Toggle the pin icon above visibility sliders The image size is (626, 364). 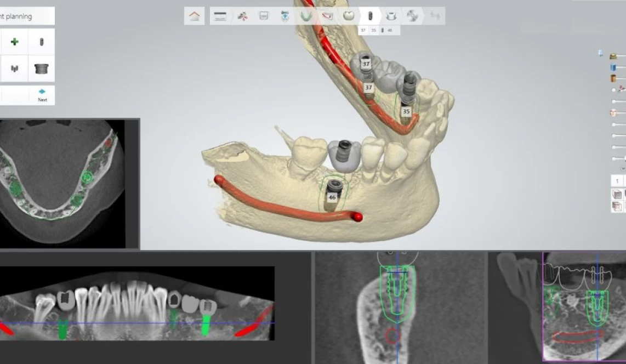(600, 54)
